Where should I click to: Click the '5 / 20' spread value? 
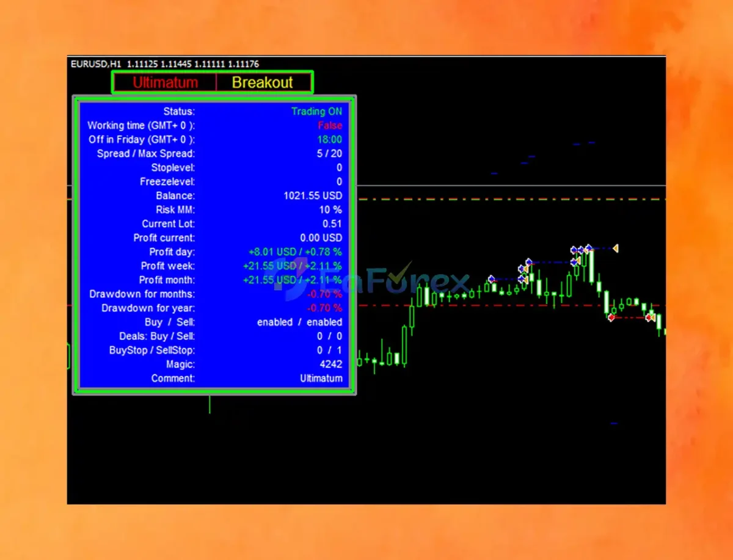point(329,153)
